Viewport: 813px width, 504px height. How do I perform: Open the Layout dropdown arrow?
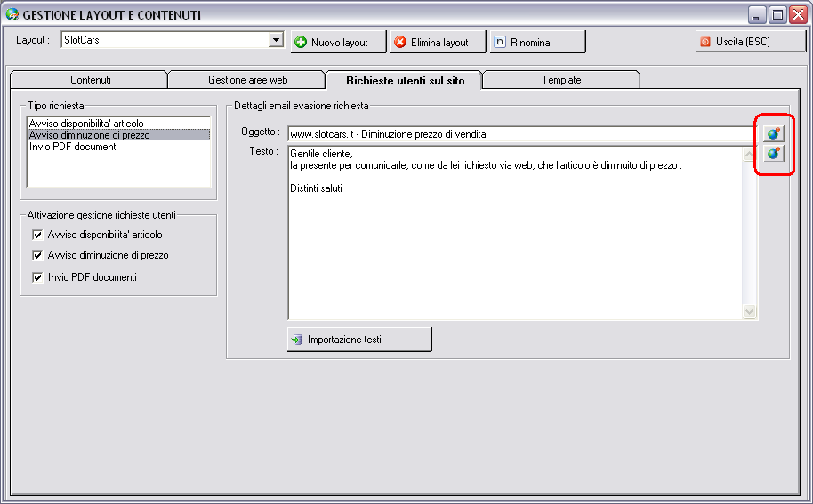tap(276, 40)
